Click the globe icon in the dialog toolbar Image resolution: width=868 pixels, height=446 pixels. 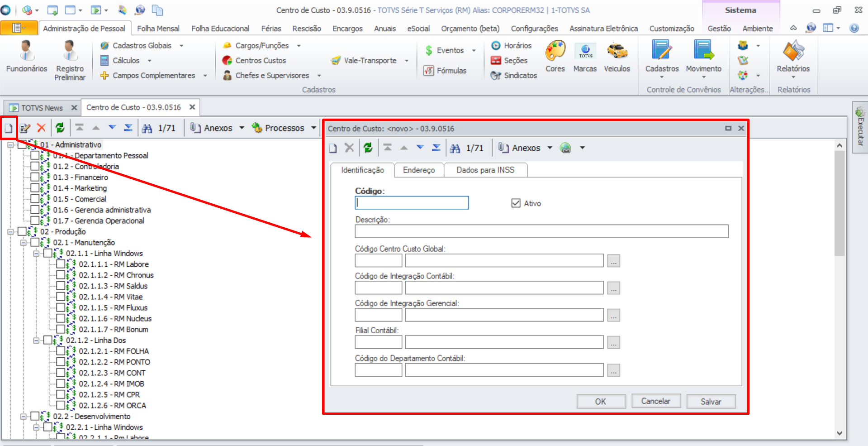coord(565,148)
